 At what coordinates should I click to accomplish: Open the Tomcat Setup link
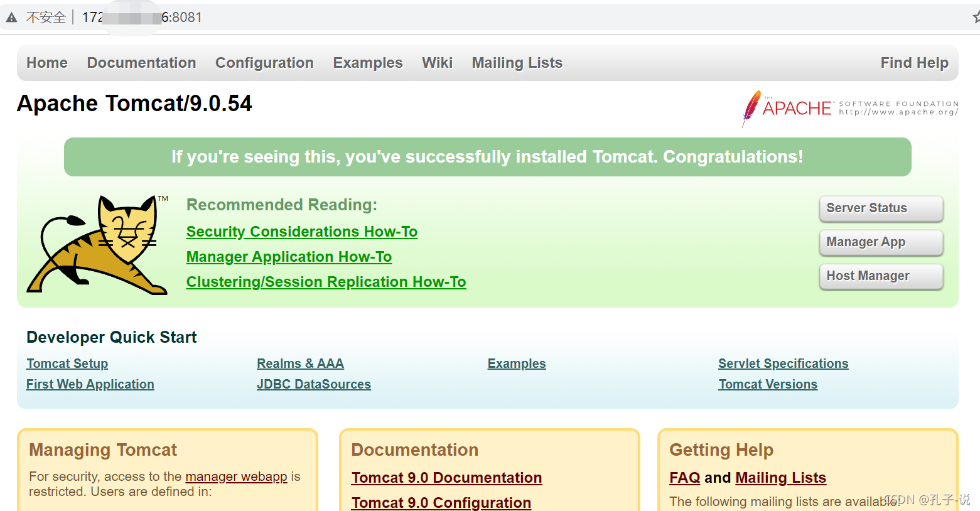point(67,363)
